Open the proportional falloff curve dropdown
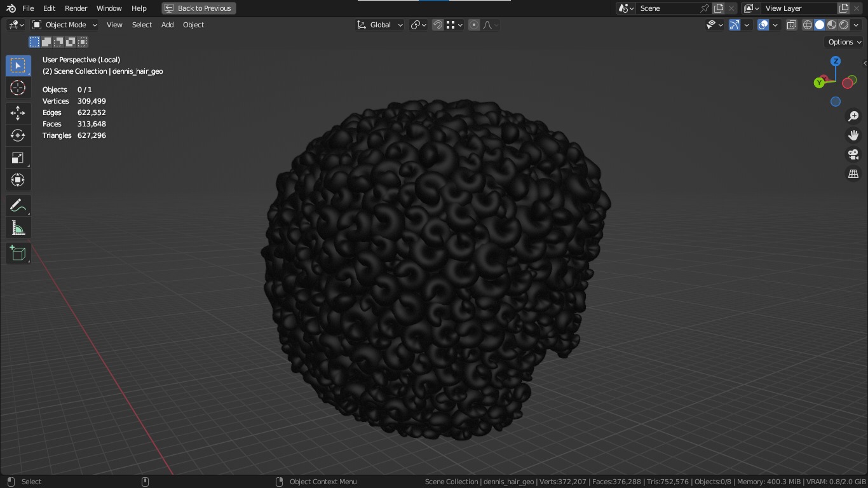 click(x=491, y=25)
